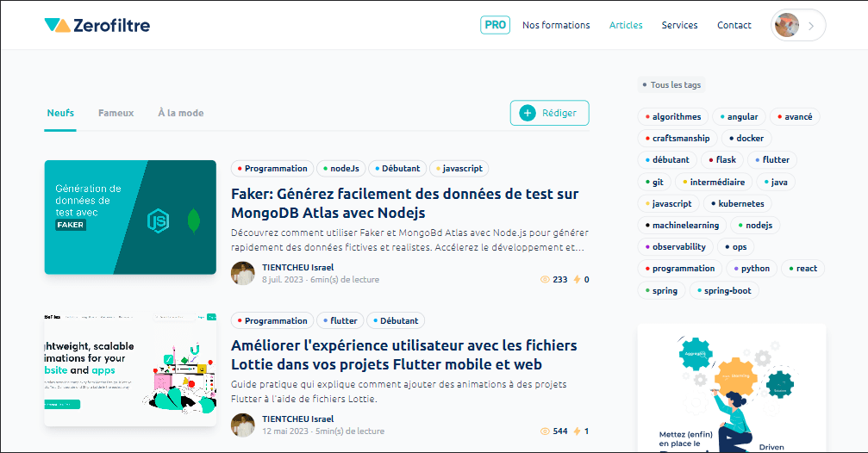The height and width of the screenshot is (453, 868).
Task: Click Programmation tag on Lottie article
Action: point(272,321)
